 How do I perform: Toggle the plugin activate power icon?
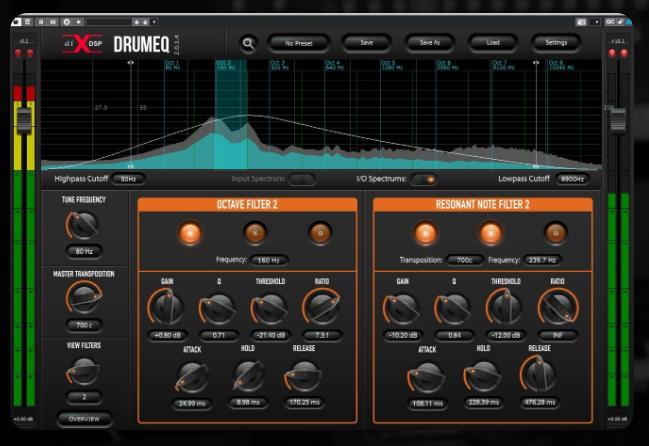(x=17, y=22)
